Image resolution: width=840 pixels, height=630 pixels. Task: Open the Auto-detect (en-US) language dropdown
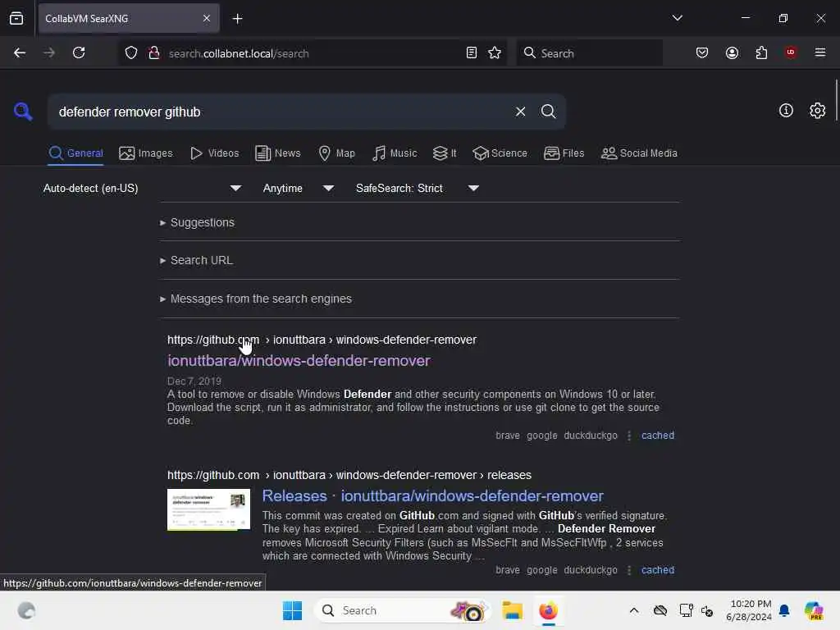pyautogui.click(x=142, y=188)
